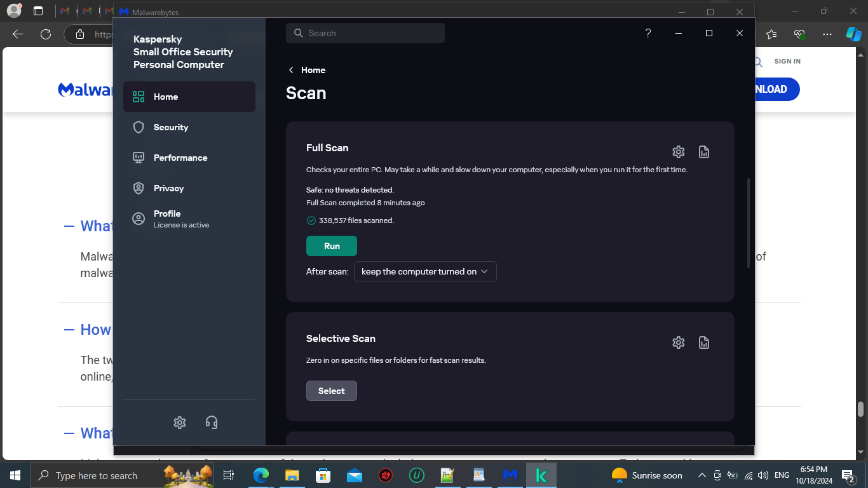The width and height of the screenshot is (868, 488).
Task: Open Profile with active license
Action: pos(189,219)
